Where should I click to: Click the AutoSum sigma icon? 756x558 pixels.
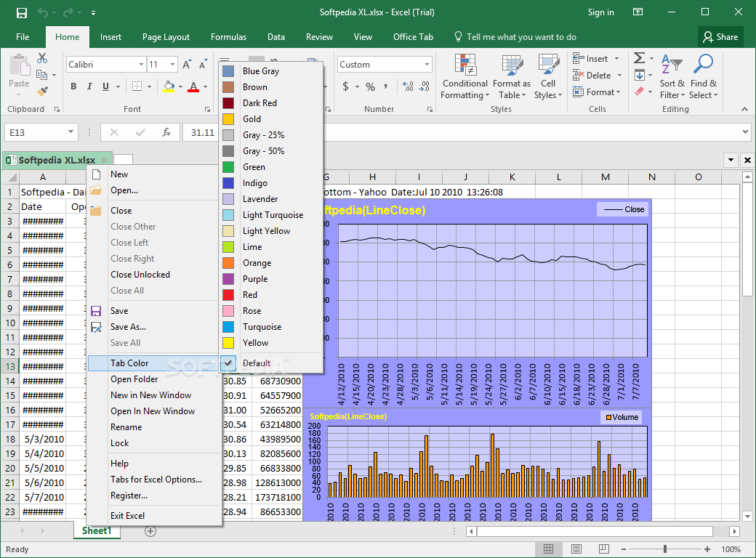click(639, 58)
